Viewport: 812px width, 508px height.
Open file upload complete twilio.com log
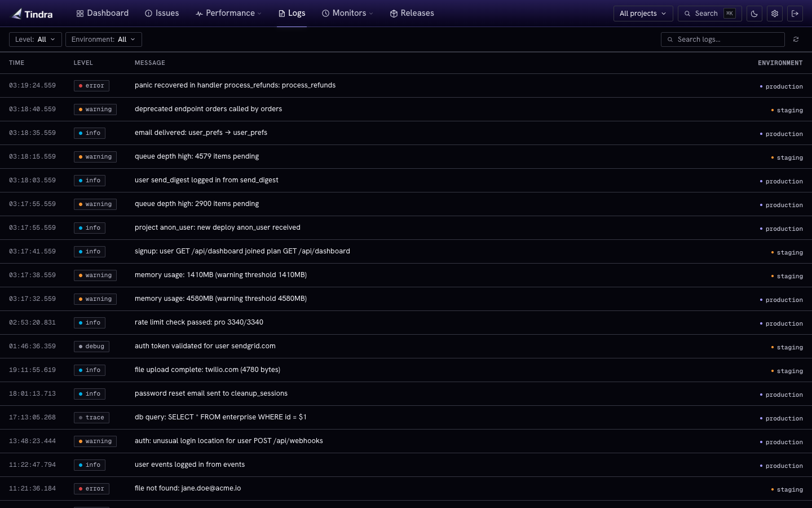coord(208,370)
